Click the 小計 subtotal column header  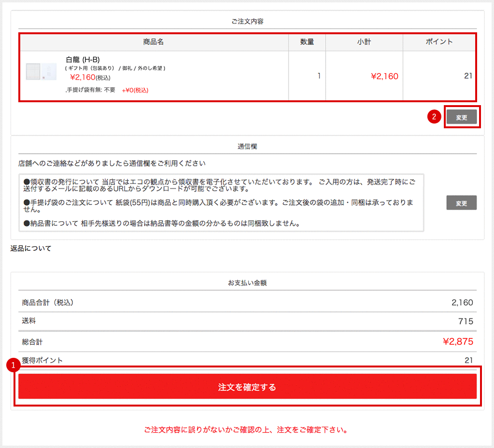pyautogui.click(x=364, y=42)
